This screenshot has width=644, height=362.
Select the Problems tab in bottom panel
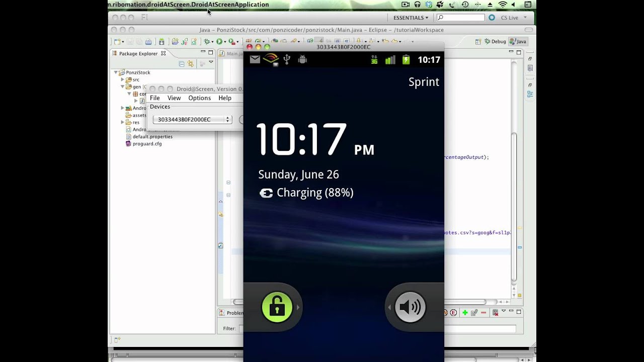232,313
